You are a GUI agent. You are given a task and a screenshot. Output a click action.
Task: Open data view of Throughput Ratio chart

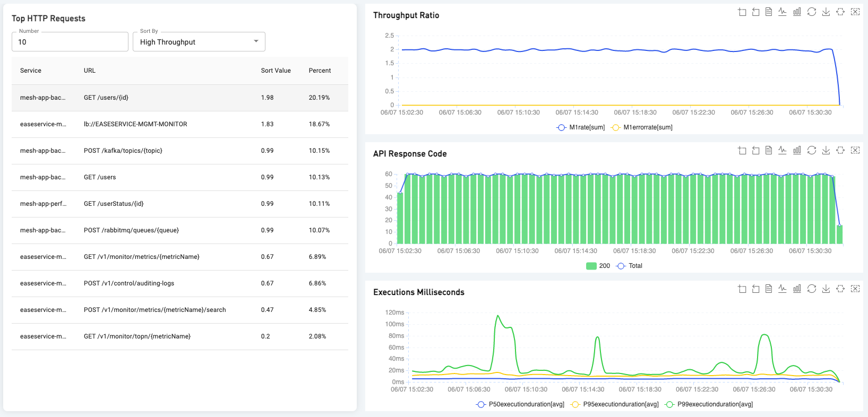tap(769, 12)
